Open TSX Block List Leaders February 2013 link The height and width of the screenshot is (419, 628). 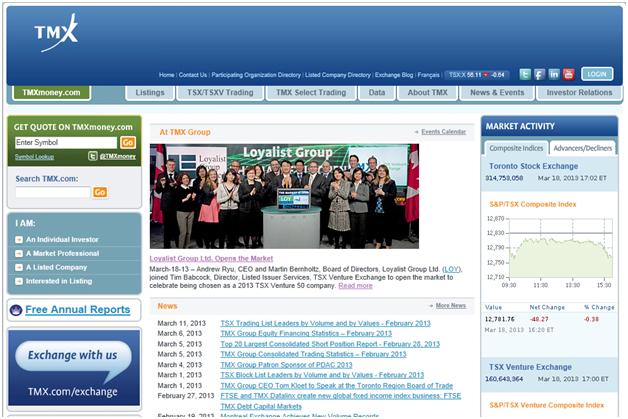coord(322,375)
